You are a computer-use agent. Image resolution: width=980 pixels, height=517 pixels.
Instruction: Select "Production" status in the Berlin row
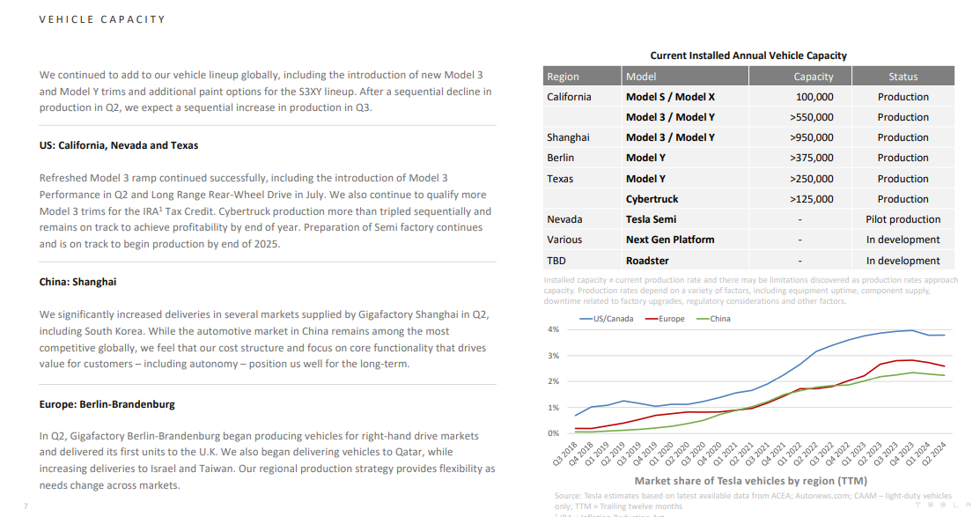[903, 158]
